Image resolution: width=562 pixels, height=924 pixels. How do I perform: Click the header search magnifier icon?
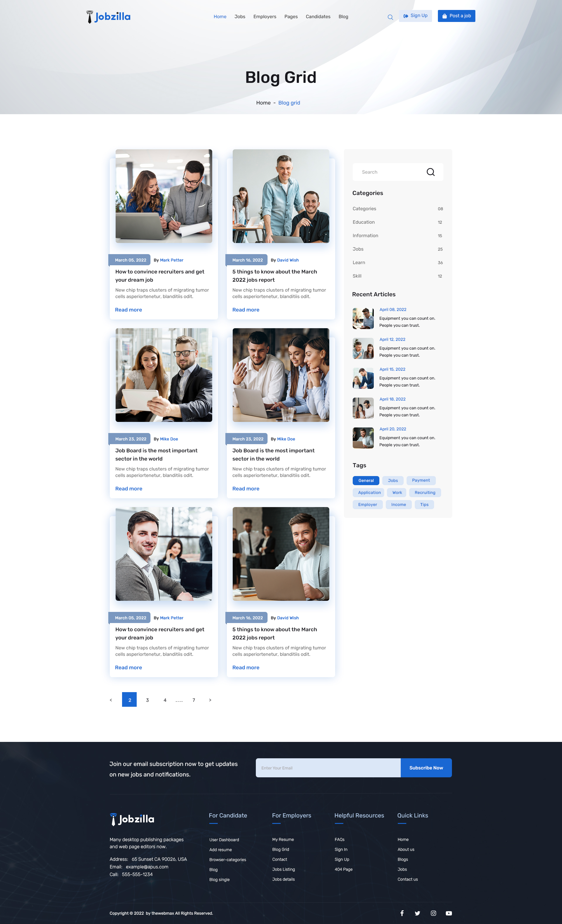390,17
